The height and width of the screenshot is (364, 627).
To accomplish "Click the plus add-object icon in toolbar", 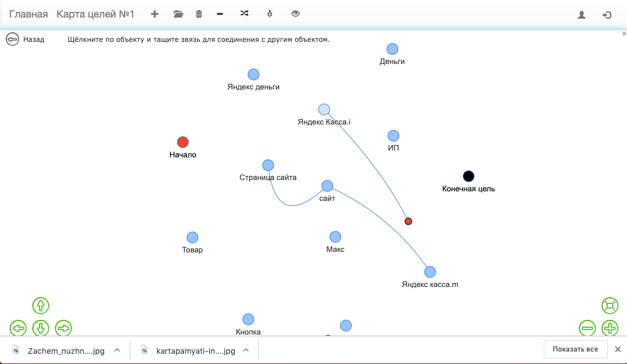I will click(x=155, y=14).
